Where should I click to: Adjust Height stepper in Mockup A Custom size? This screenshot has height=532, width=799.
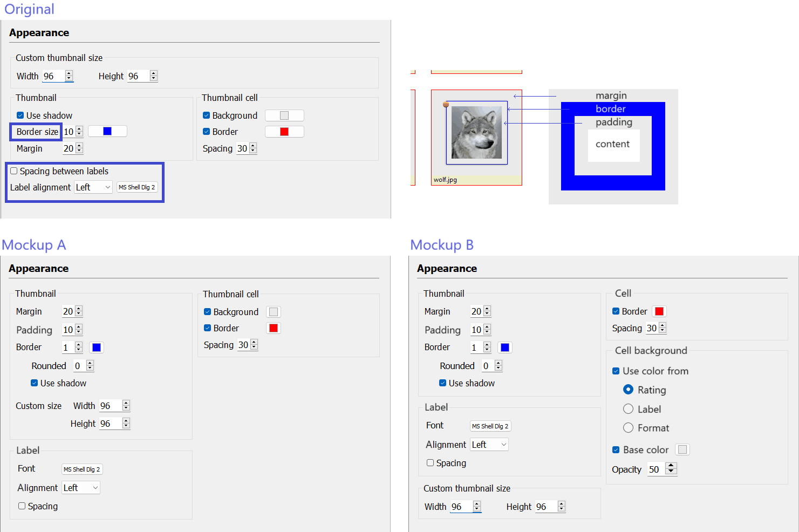click(x=126, y=424)
